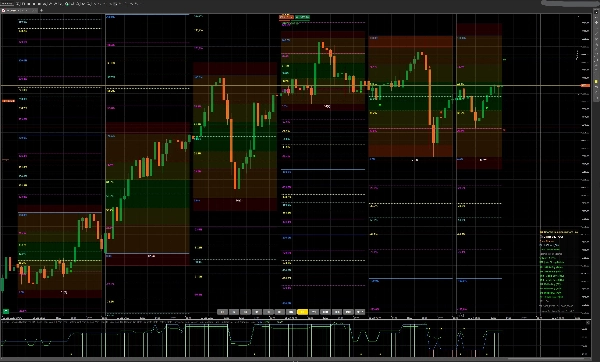Viewport: 600px width, 362px height.
Task: Click the green order button above the chart
Action: point(302,17)
